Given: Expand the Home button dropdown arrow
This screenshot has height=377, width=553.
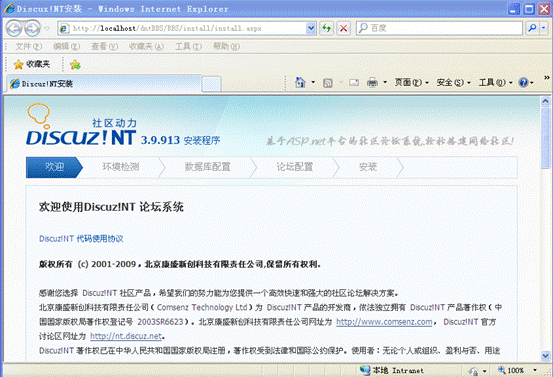Looking at the screenshot, I should [x=313, y=83].
